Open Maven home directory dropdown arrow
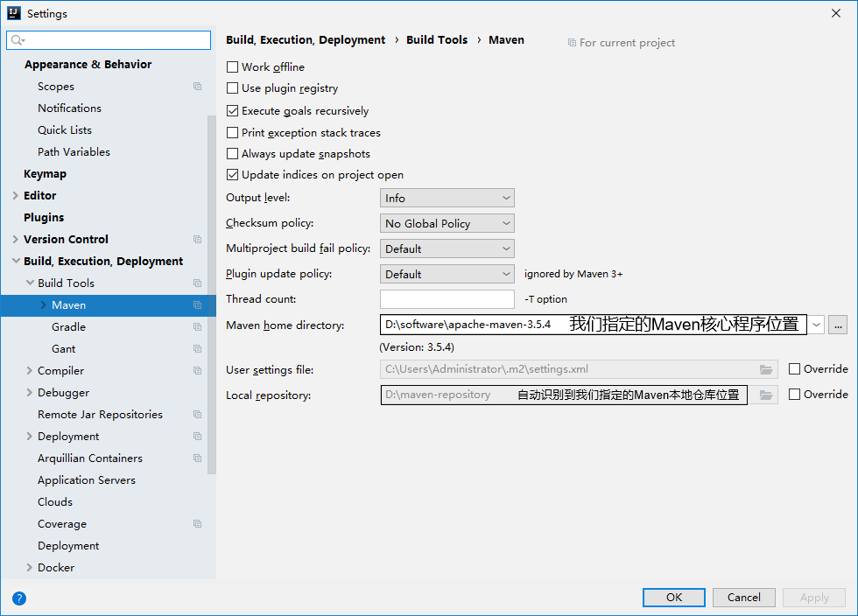The image size is (858, 616). (816, 325)
